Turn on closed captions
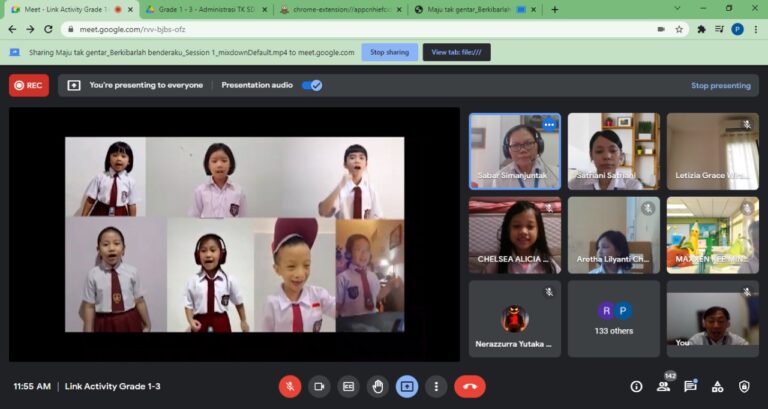This screenshot has height=409, width=768. [x=349, y=386]
